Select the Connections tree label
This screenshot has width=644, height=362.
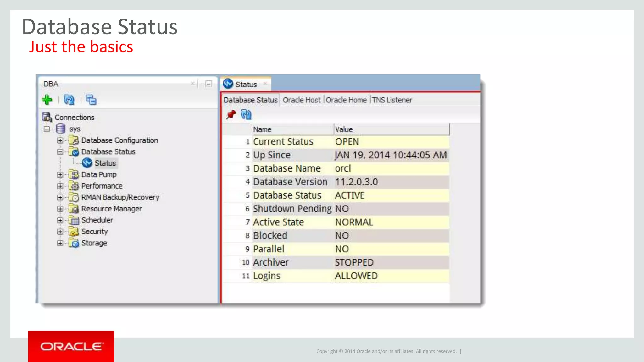pos(75,117)
